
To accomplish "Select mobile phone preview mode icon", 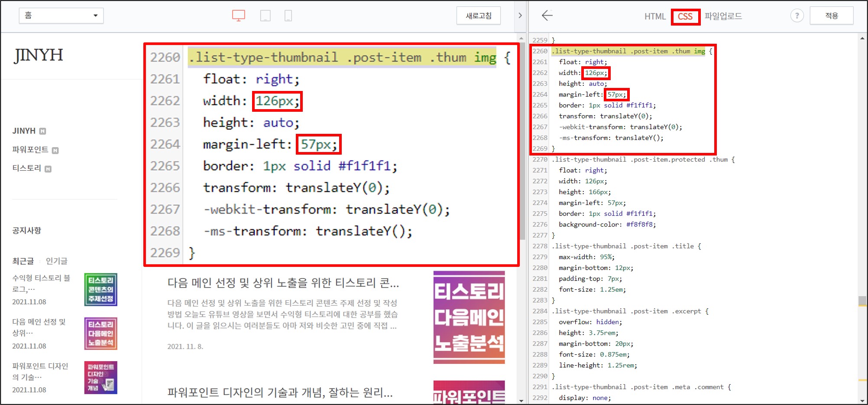I will (288, 16).
